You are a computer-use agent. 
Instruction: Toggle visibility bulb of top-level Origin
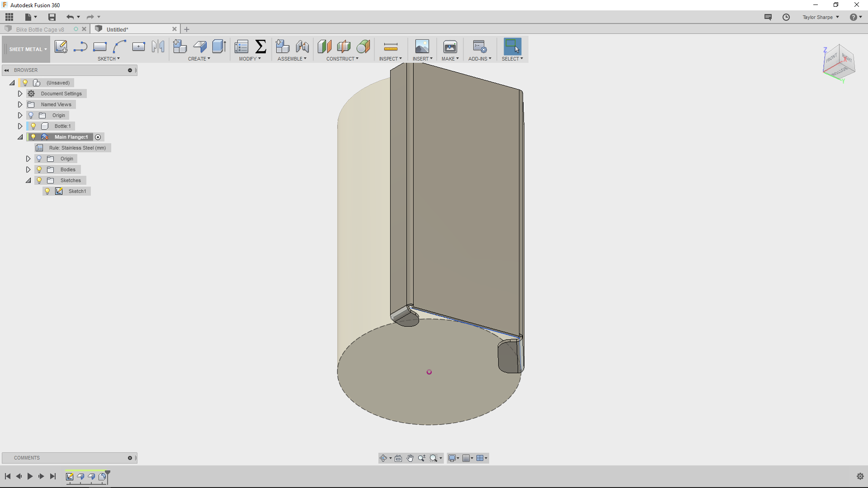pyautogui.click(x=31, y=115)
